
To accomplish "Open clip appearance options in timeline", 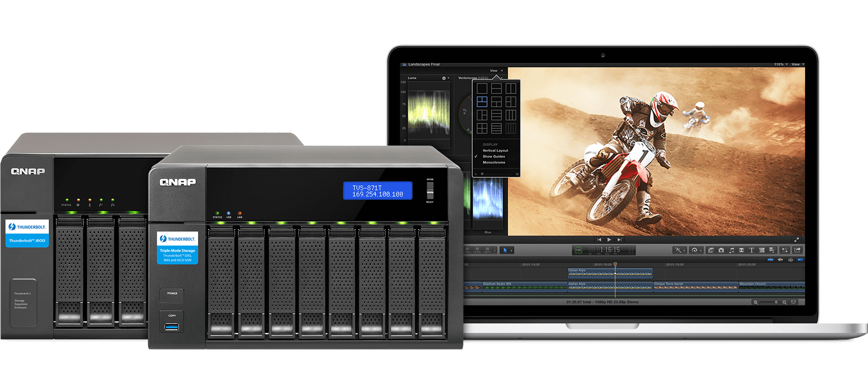I will tap(794, 302).
